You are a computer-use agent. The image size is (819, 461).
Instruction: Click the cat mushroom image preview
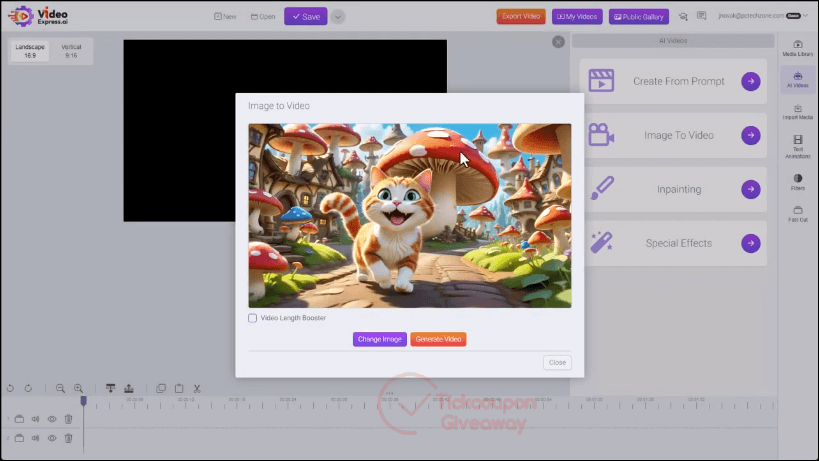coord(410,216)
